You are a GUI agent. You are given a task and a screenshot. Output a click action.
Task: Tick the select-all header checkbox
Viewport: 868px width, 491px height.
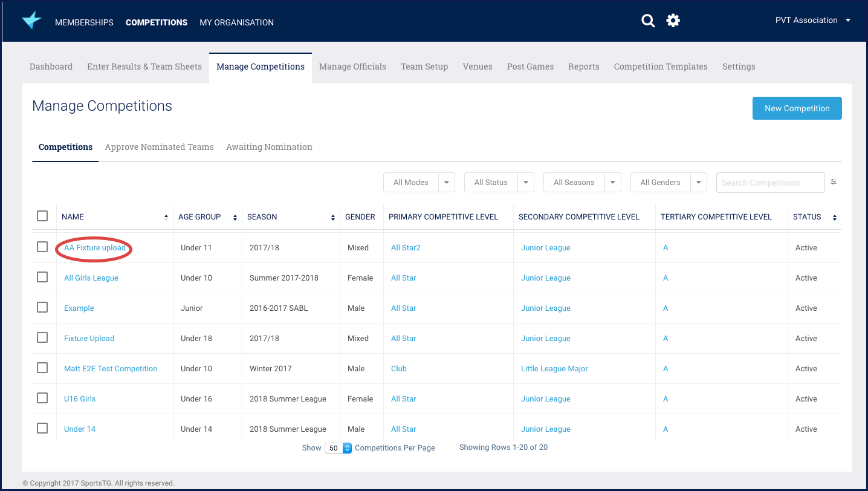click(x=42, y=216)
